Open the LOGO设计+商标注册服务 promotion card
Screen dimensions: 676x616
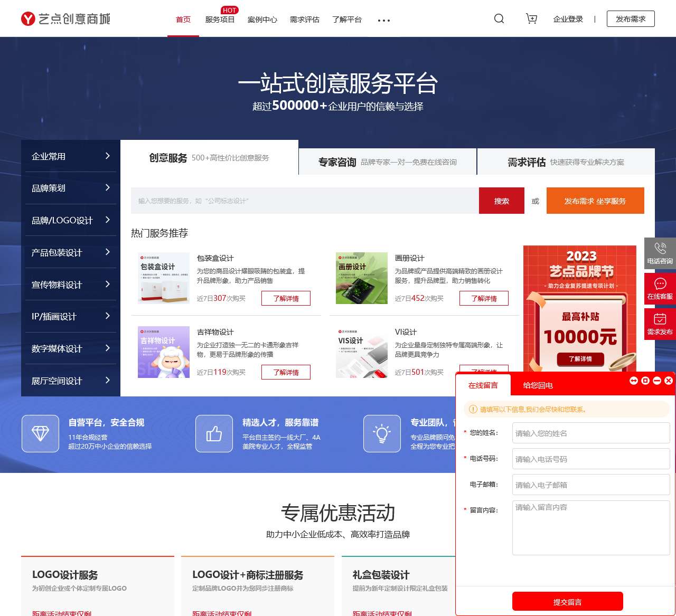[258, 586]
